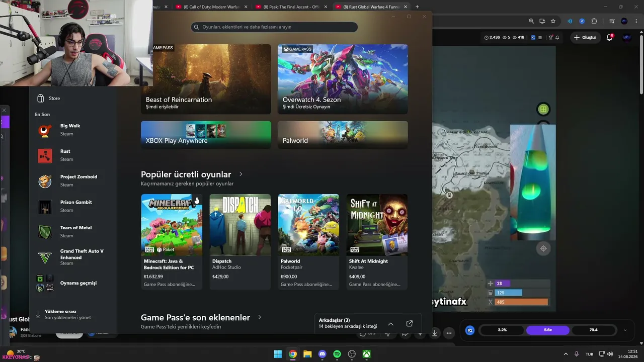Pop out the Arkadaşlar friends panel
Image resolution: width=644 pixels, height=362 pixels.
[409, 324]
